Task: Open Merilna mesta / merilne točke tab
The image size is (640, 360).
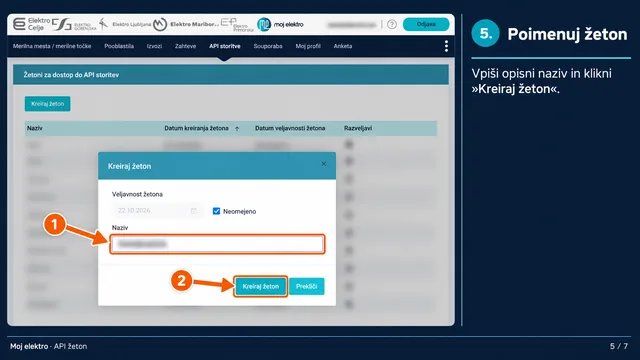Action: click(52, 46)
